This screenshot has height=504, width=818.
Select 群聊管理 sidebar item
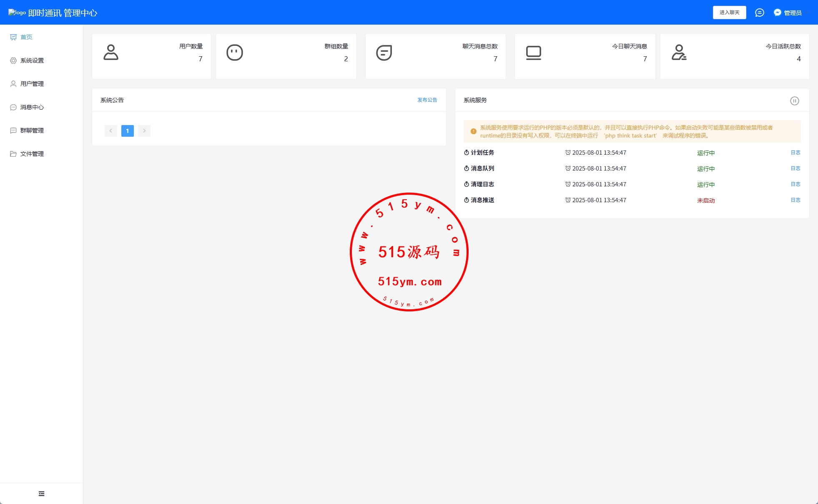pyautogui.click(x=32, y=130)
